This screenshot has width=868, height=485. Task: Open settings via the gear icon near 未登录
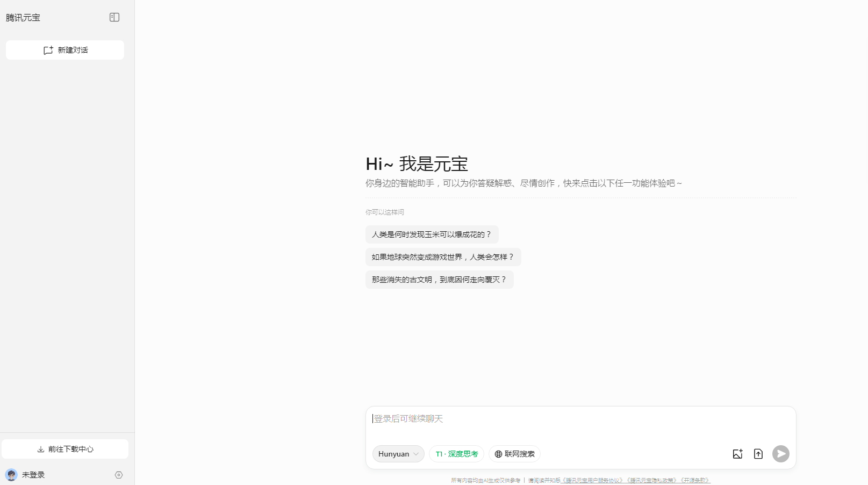click(x=118, y=475)
